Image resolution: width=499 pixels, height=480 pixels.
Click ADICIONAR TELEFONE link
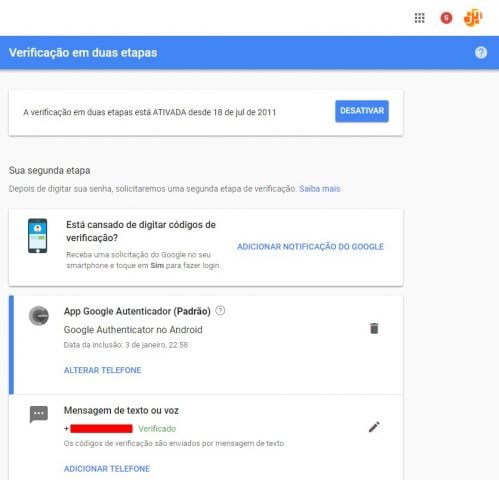point(107,469)
